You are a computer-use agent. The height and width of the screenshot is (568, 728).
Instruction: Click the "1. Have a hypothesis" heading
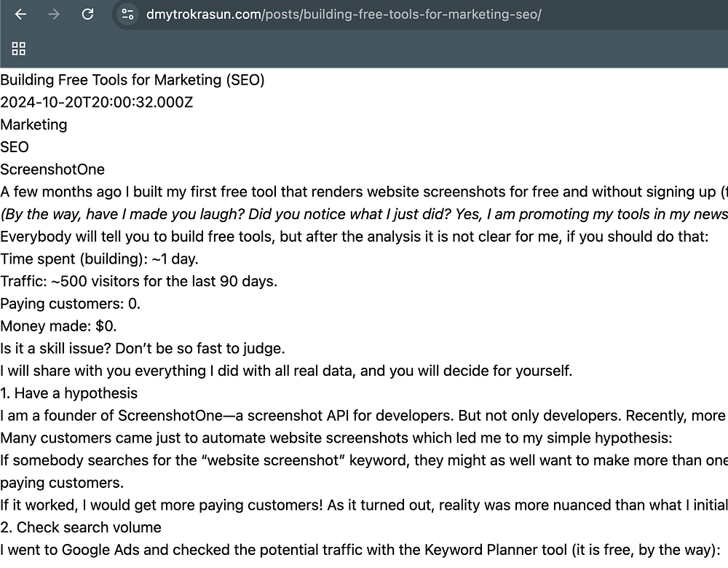click(x=68, y=393)
